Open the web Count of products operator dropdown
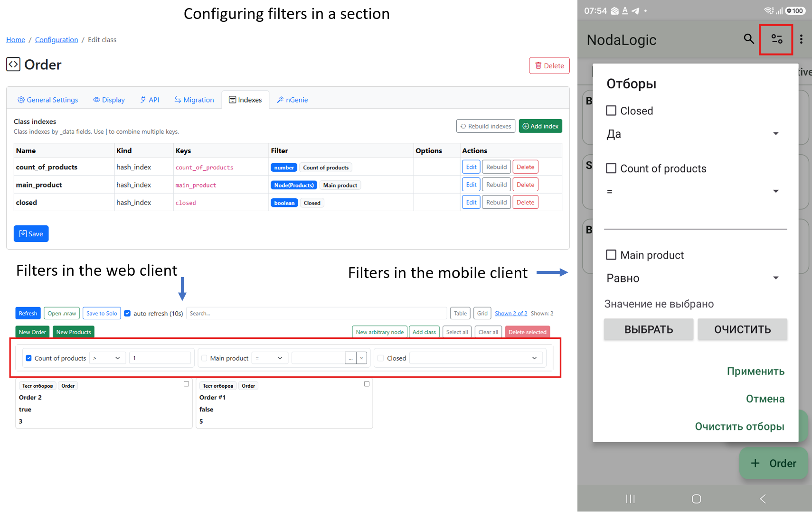Screen dimensions: 812x512 [x=107, y=358]
